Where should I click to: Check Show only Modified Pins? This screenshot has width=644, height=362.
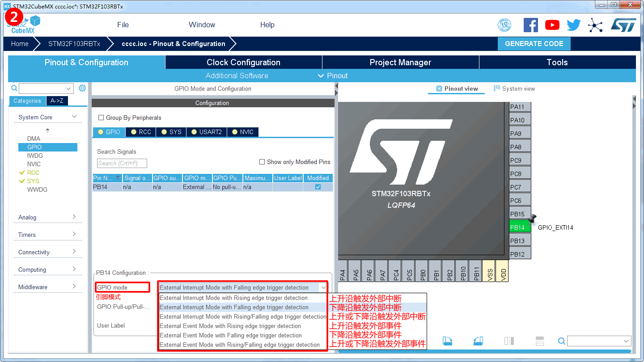coord(262,162)
